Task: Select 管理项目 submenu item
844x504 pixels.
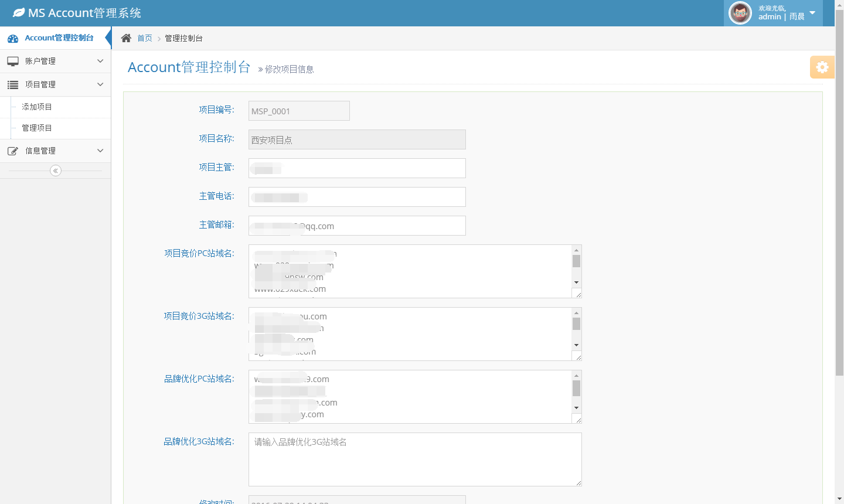Action: pyautogui.click(x=37, y=128)
